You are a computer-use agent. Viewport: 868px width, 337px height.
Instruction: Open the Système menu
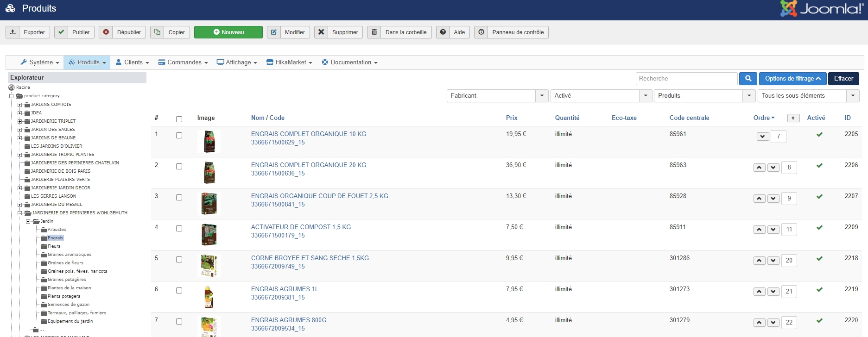click(40, 62)
